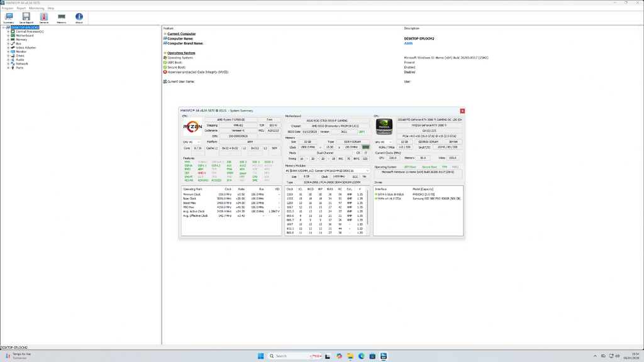Image resolution: width=644 pixels, height=362 pixels.
Task: Close the System Summary window
Action: coord(462,111)
